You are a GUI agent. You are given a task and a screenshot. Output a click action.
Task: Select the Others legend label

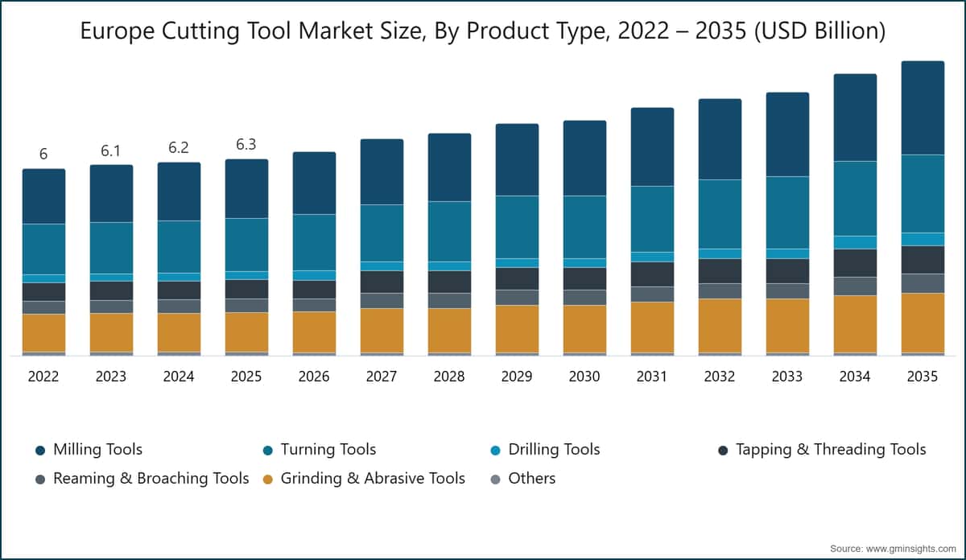tap(532, 479)
